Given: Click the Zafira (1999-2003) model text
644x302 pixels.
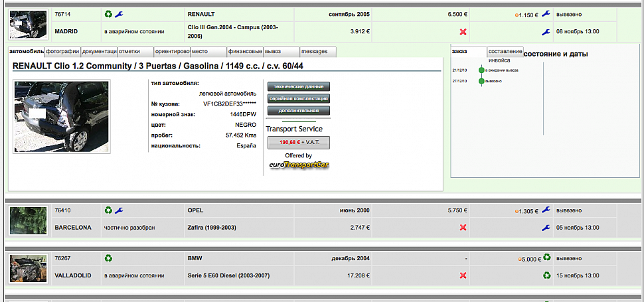Looking at the screenshot, I should point(212,227).
